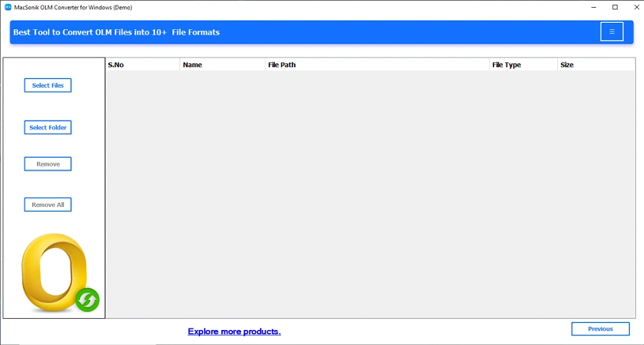Click the Remove button
This screenshot has width=644, height=345.
48,164
